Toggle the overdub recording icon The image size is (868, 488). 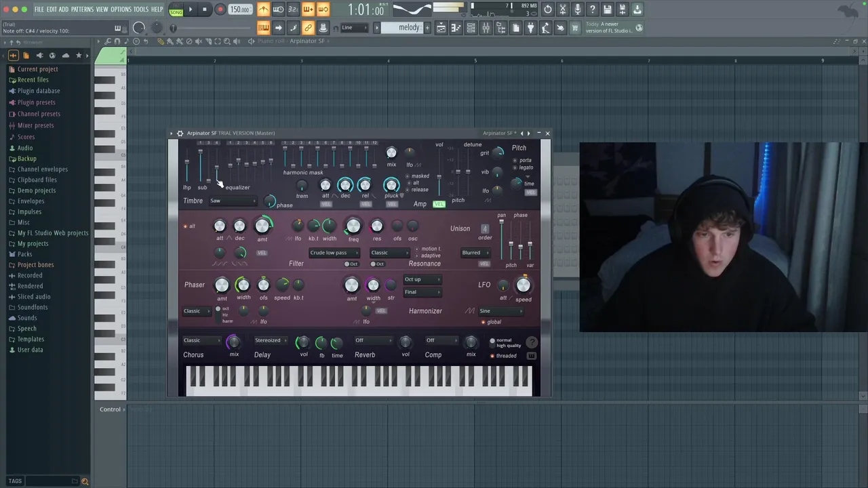(308, 9)
